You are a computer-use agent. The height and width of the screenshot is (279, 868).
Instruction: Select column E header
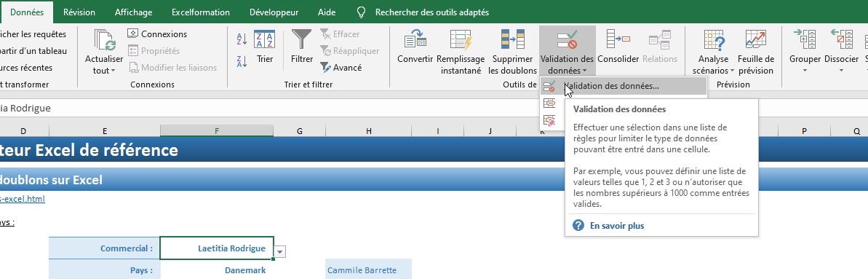pyautogui.click(x=105, y=131)
